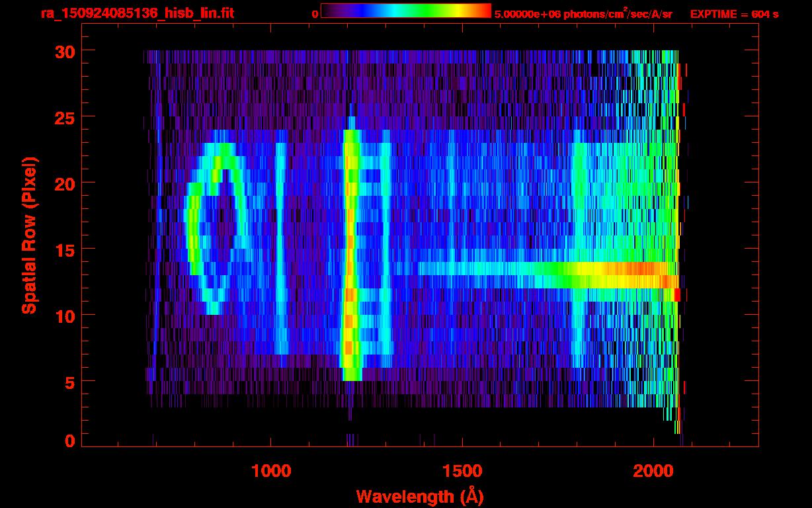Click the 15 spatial row tick label
Viewport: 812px width, 508px height.
64,249
